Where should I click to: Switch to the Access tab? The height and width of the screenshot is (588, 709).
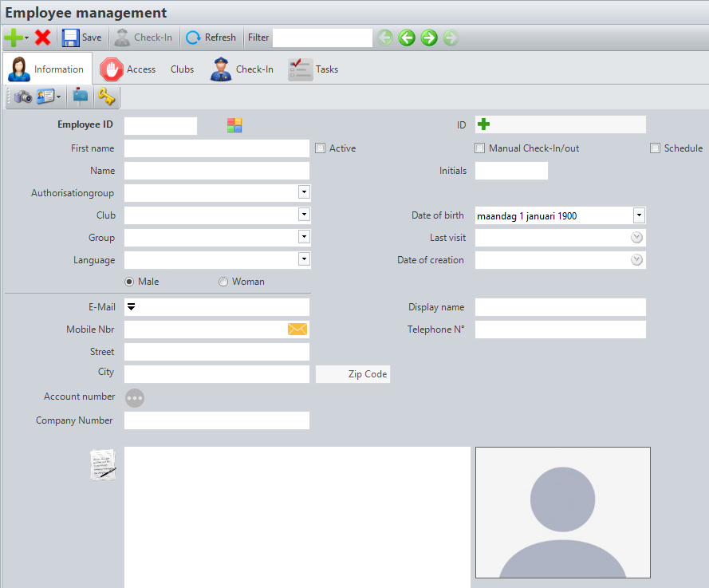pos(128,69)
